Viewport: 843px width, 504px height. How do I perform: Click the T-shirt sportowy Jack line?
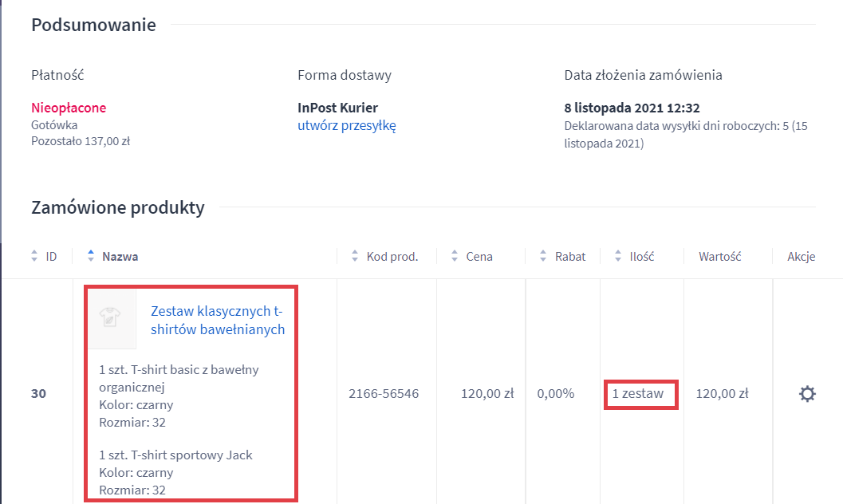point(175,455)
